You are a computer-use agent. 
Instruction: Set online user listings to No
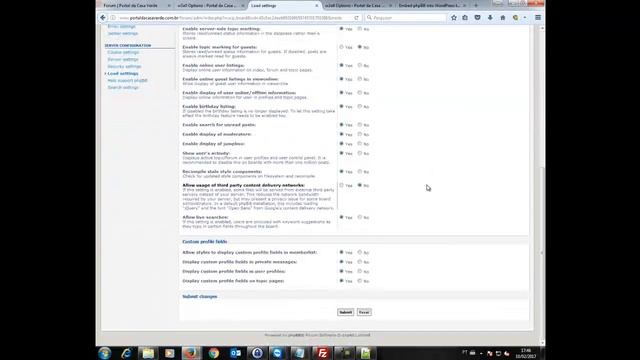[x=360, y=65]
